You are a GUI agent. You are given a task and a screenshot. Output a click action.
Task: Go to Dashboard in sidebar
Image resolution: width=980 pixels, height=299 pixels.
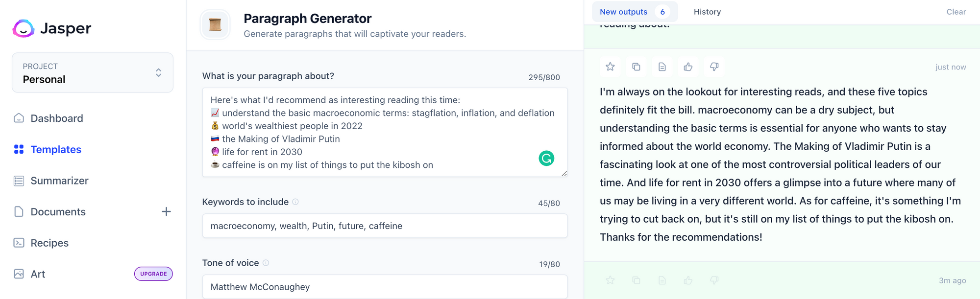[56, 118]
